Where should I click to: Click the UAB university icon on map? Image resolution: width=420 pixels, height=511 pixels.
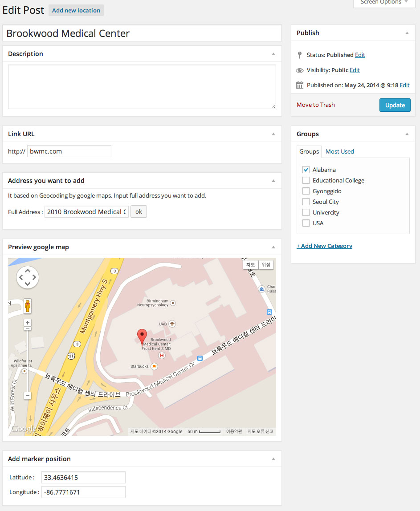point(172,324)
